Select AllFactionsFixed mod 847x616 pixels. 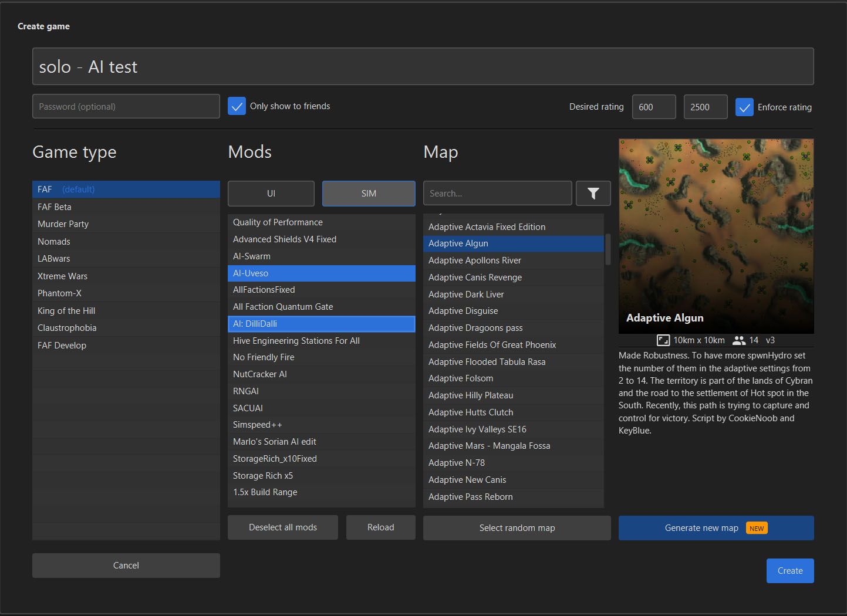322,289
